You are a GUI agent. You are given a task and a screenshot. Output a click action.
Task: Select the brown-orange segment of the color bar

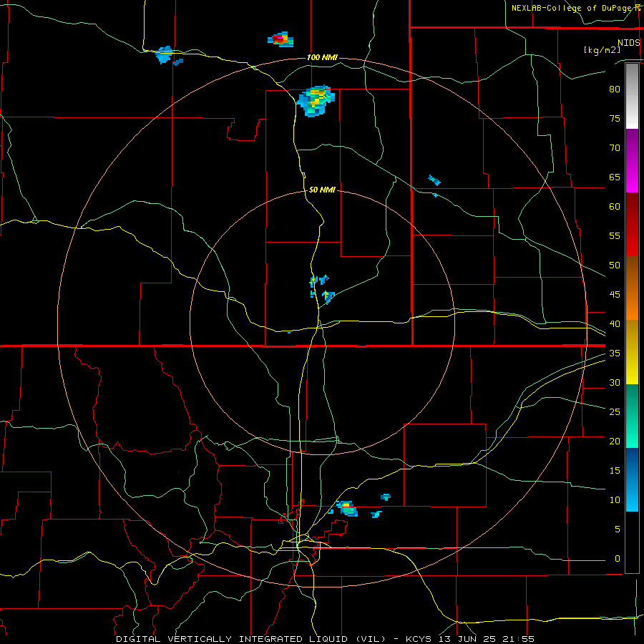632,288
